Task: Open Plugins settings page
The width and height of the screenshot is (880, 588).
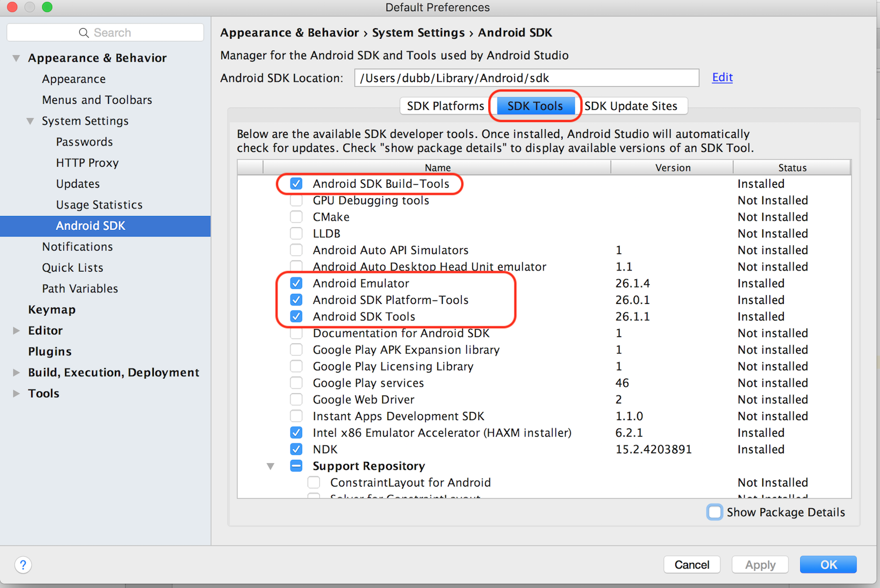Action: click(50, 352)
